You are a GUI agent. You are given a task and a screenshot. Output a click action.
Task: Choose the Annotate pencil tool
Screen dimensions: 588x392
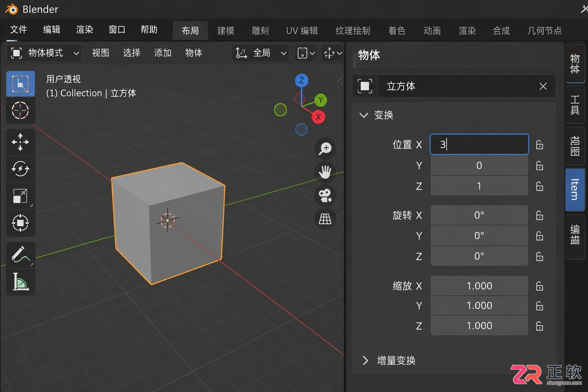point(20,255)
